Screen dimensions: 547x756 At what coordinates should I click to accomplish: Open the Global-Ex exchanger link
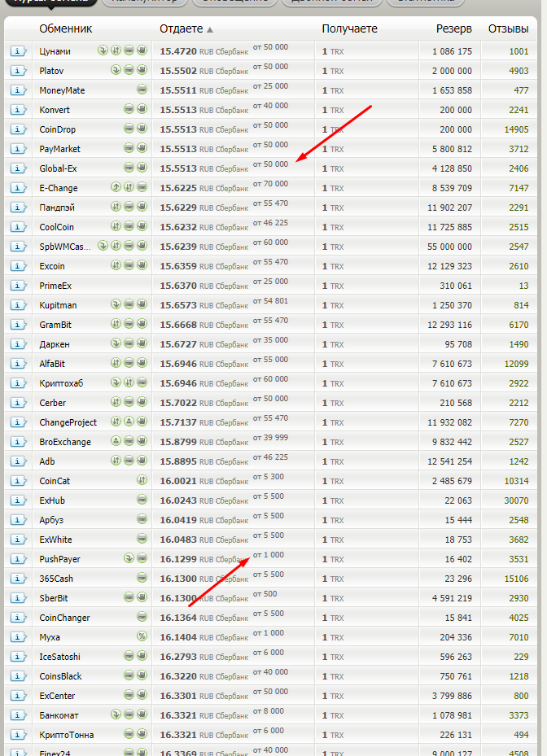[x=58, y=168]
